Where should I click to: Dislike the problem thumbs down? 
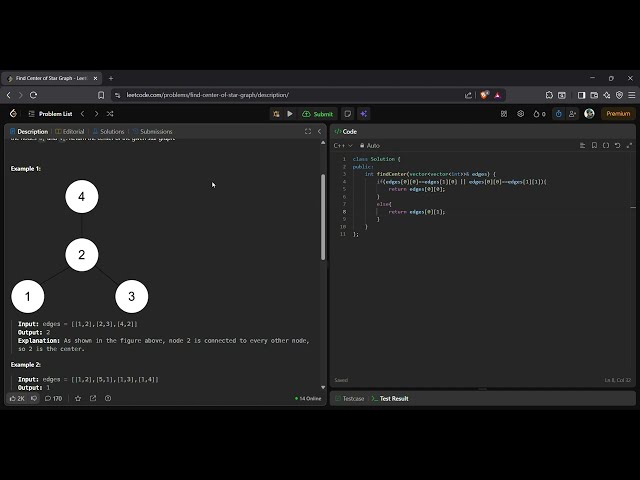(34, 398)
